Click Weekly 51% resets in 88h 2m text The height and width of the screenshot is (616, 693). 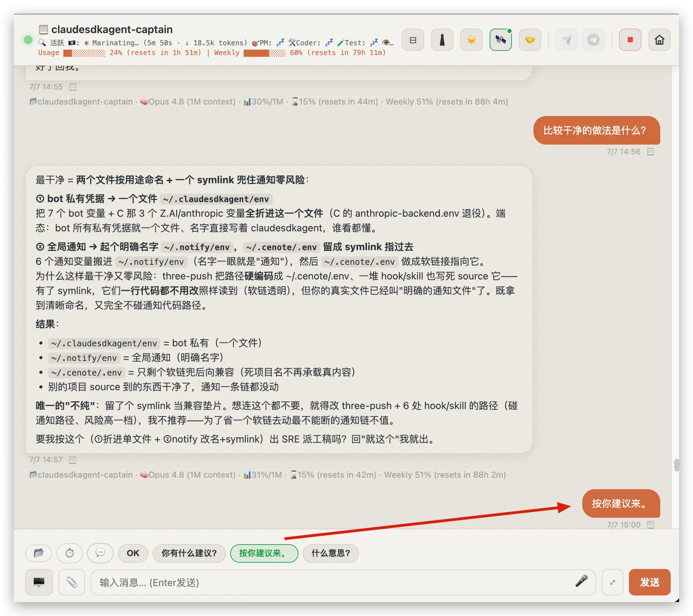click(x=445, y=475)
